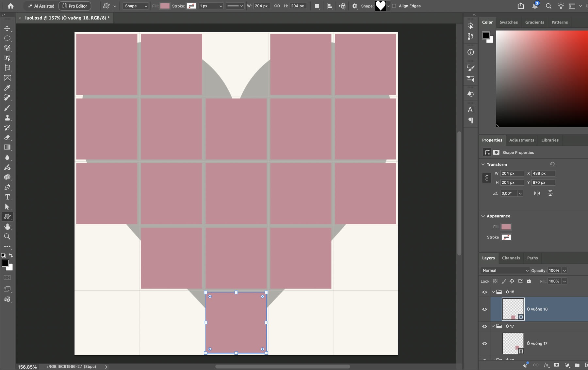Switch to the Adjustments tab
Viewport: 588px width, 370px height.
click(522, 140)
